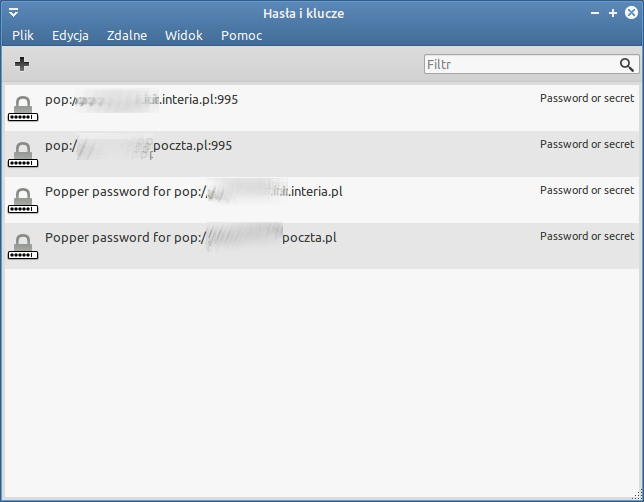The height and width of the screenshot is (502, 644).
Task: Maximize the Hasła i klucze window
Action: (x=613, y=13)
